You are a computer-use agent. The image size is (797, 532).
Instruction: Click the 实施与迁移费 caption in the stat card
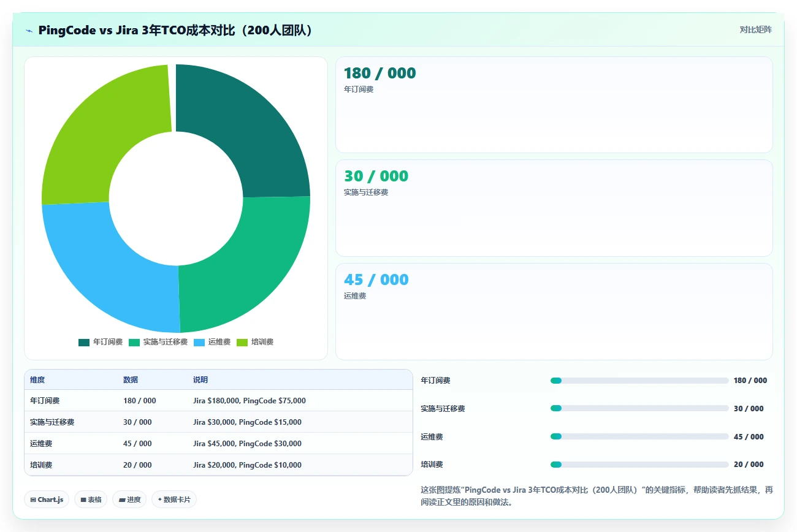(x=366, y=192)
